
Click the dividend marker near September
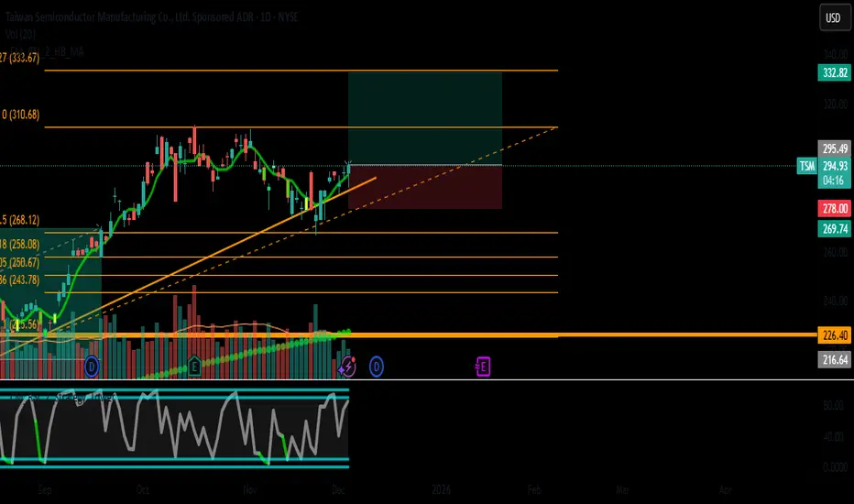pyautogui.click(x=92, y=367)
